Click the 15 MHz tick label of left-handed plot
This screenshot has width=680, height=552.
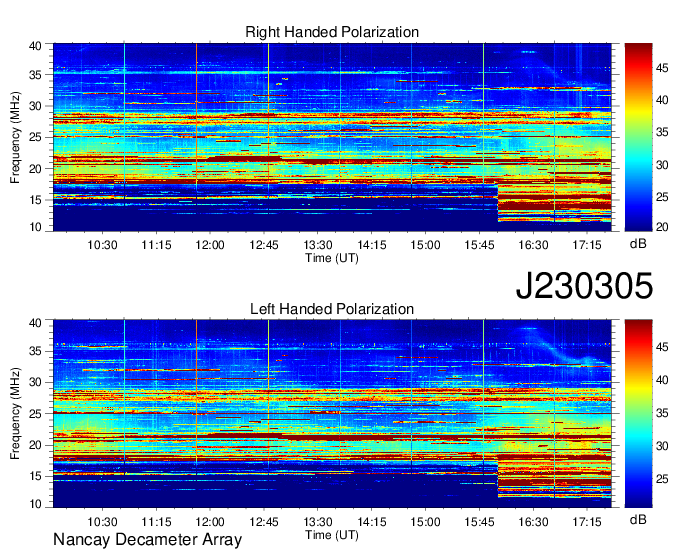[35, 476]
